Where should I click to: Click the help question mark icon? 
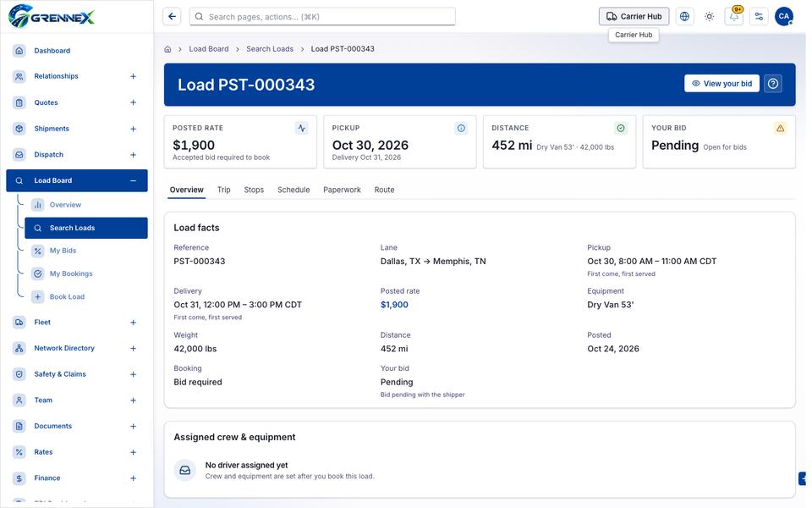click(773, 84)
